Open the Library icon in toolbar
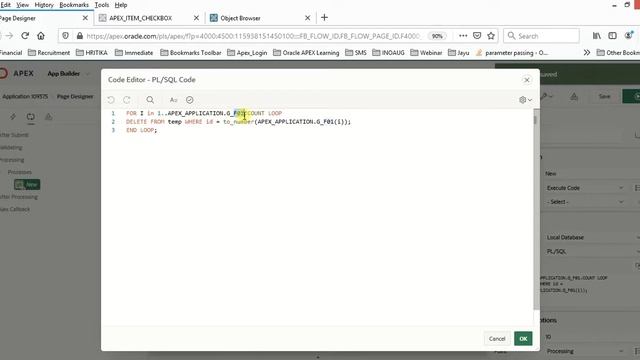Image resolution: width=640 pixels, height=360 pixels. [x=597, y=36]
